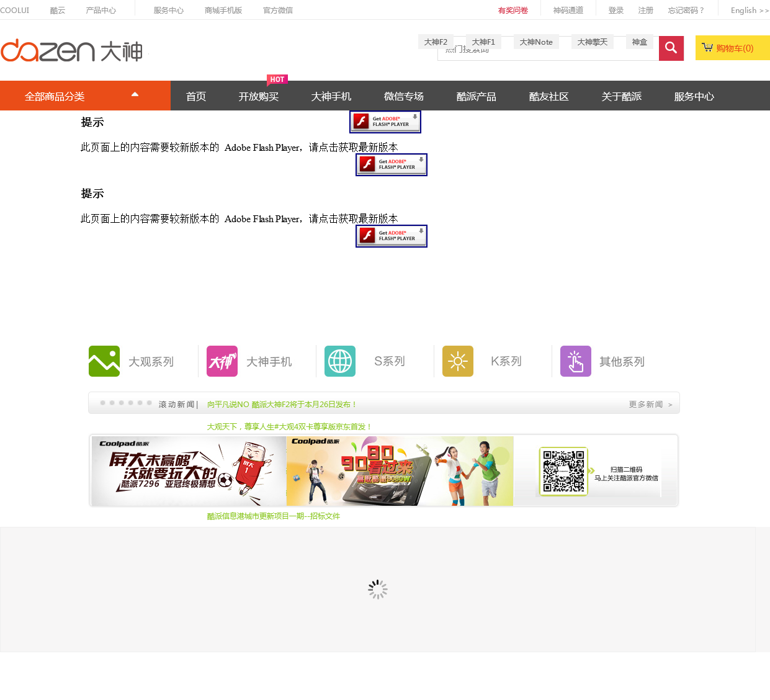
Task: Click the last news ticker dot
Action: click(150, 403)
